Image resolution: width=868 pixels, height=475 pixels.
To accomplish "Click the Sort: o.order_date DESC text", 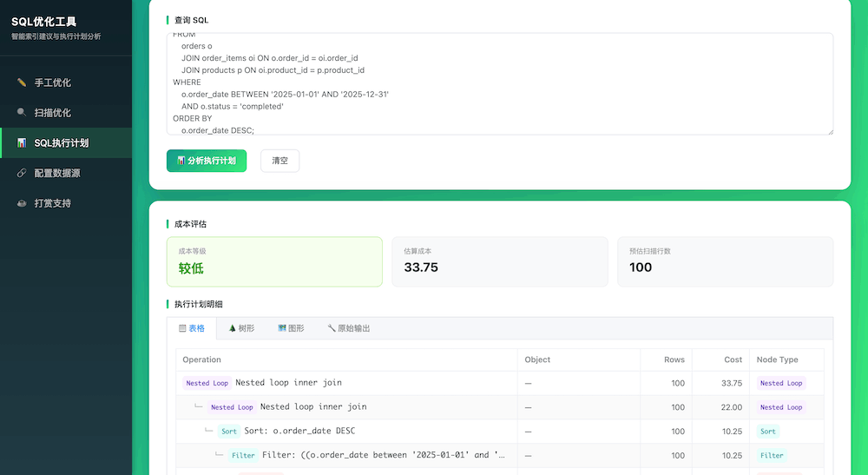I will (300, 431).
